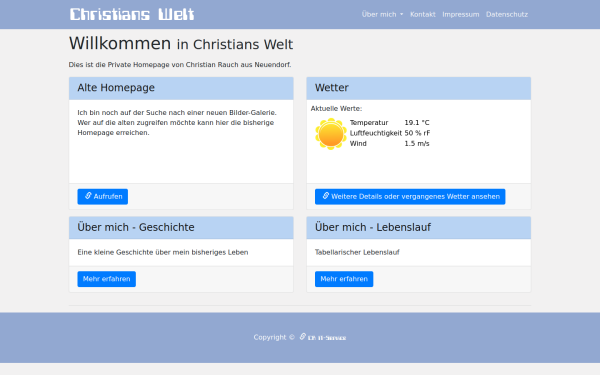Select the Alte Homepage card header
Image resolution: width=600 pixels, height=375 pixels.
pos(181,88)
